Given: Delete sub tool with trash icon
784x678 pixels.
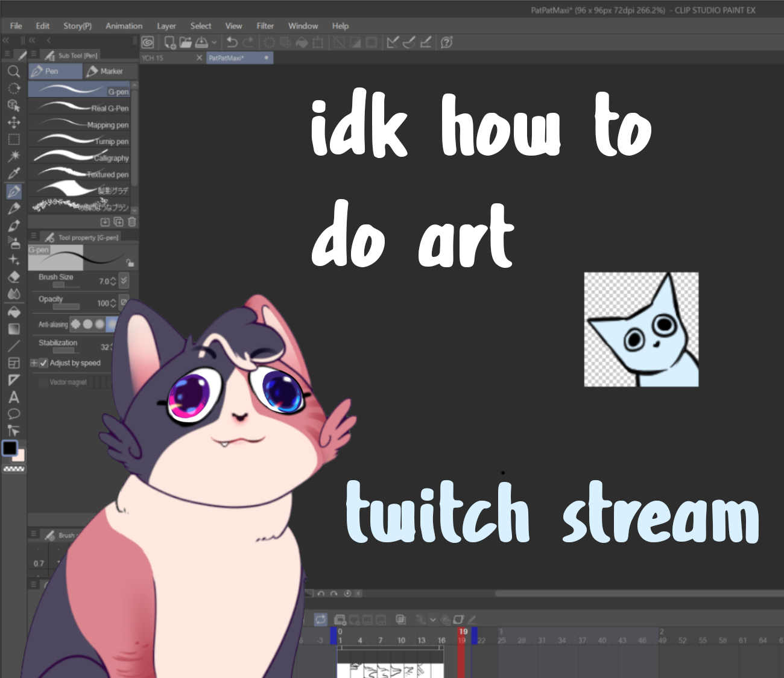Looking at the screenshot, I should tap(132, 222).
